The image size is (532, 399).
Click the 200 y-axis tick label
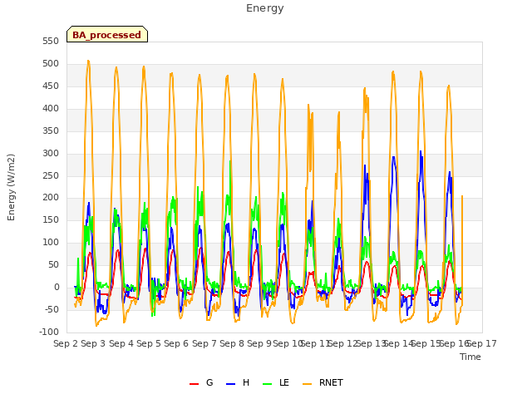pos(51,198)
